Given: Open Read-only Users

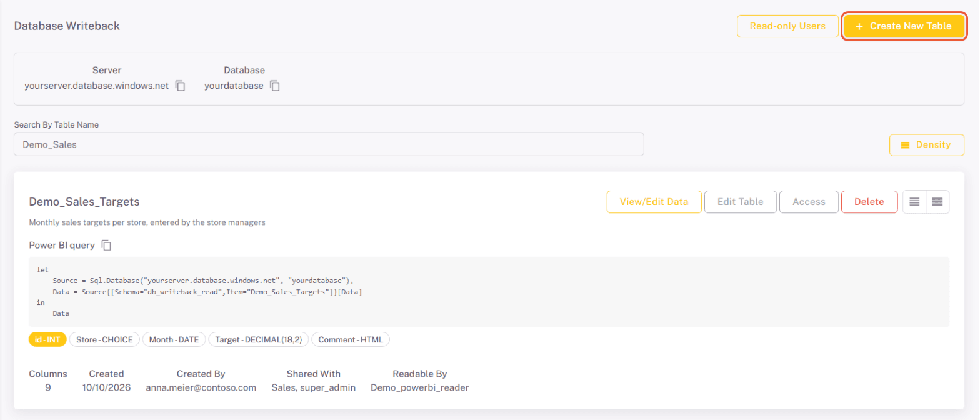Looking at the screenshot, I should pyautogui.click(x=787, y=26).
